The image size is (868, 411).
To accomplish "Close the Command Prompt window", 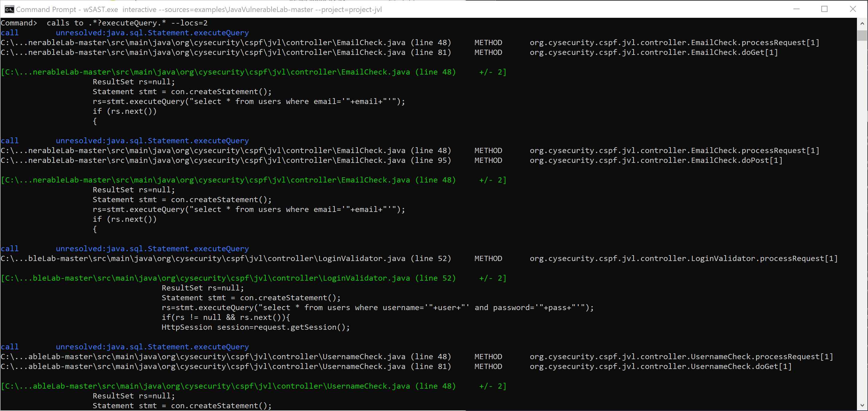I will (x=852, y=9).
